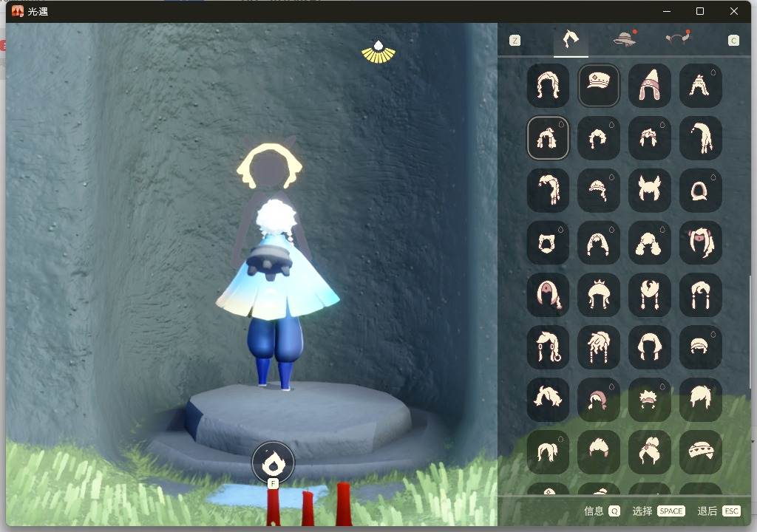The height and width of the screenshot is (532, 757).
Task: Select the hair category tab
Action: coord(571,40)
